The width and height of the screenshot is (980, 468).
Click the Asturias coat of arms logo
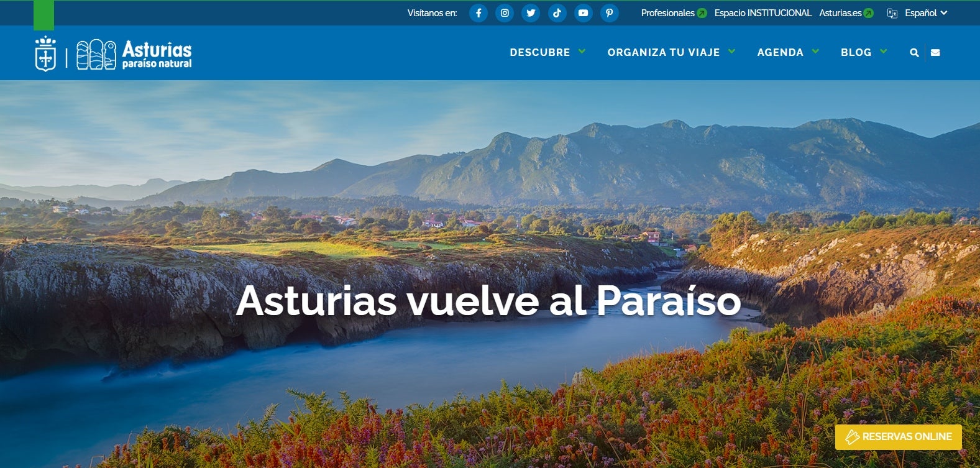click(45, 54)
